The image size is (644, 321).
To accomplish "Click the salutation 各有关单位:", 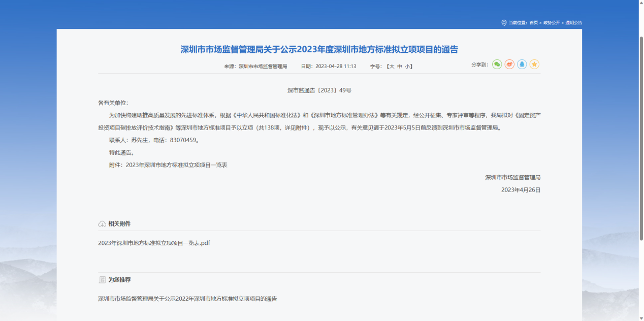I will tap(113, 103).
